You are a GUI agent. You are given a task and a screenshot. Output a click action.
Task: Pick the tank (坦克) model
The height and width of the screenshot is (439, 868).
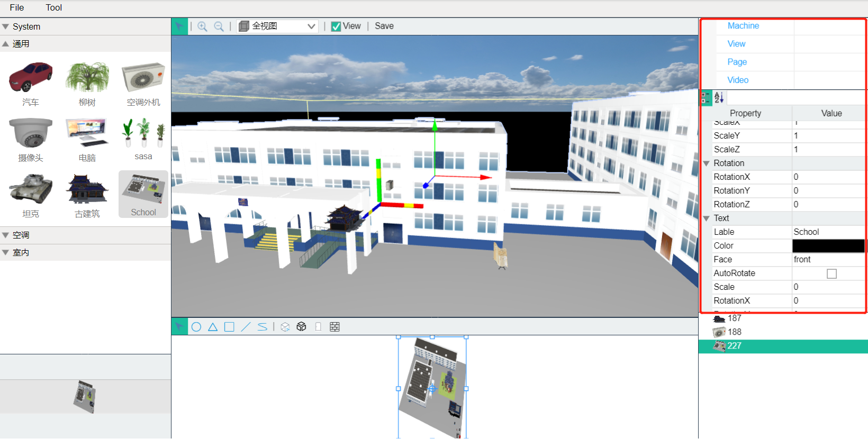[x=31, y=195]
